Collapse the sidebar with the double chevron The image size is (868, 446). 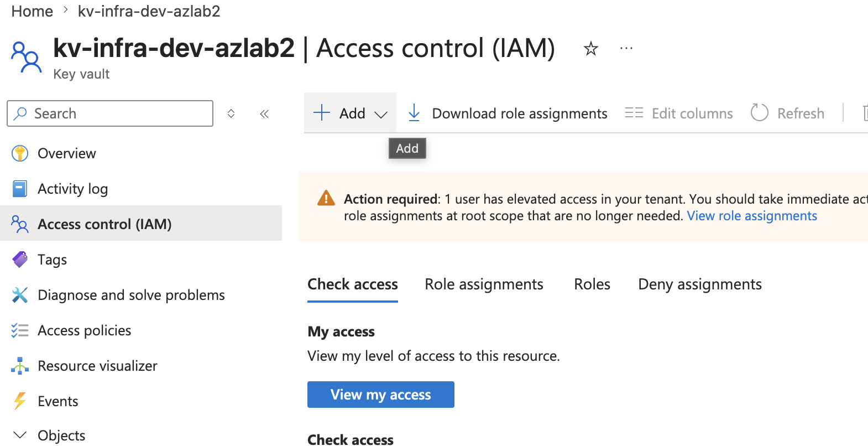264,113
